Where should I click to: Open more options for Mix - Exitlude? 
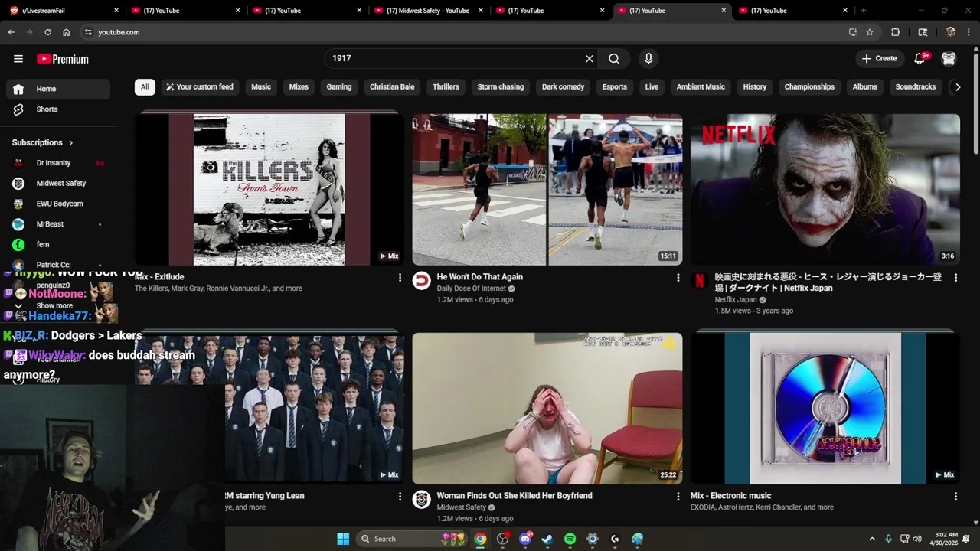[400, 277]
